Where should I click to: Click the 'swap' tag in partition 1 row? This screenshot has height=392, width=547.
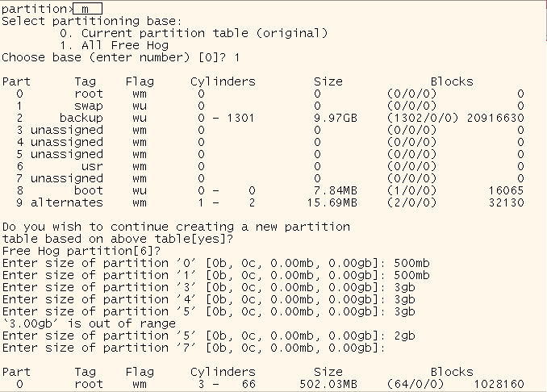[x=89, y=106]
